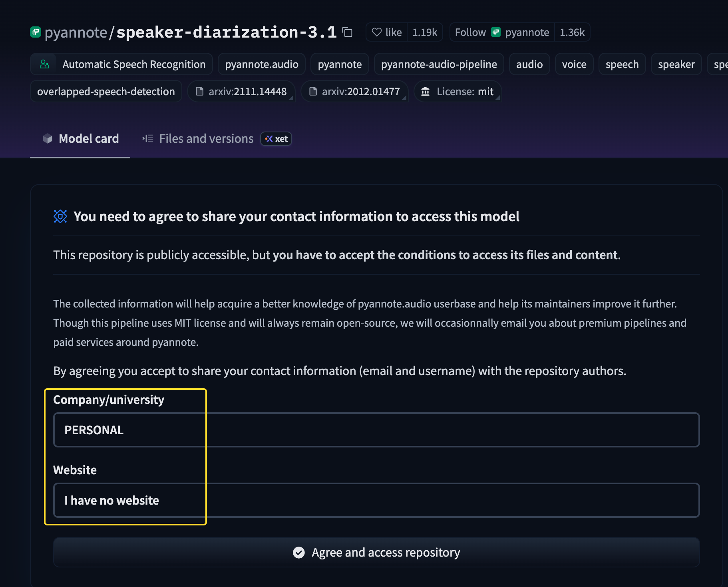The image size is (728, 587).
Task: Select the speech tag
Action: 622,64
